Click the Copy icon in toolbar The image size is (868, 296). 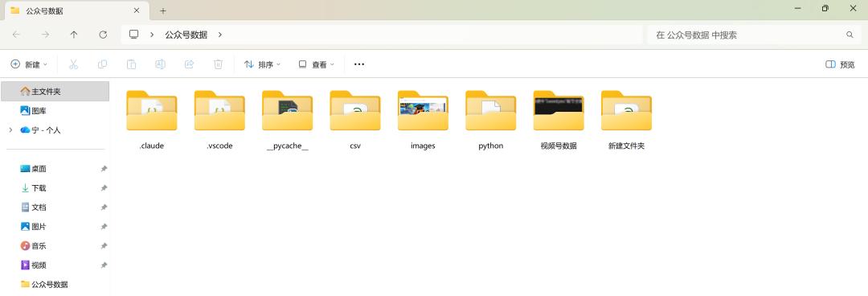[x=102, y=64]
